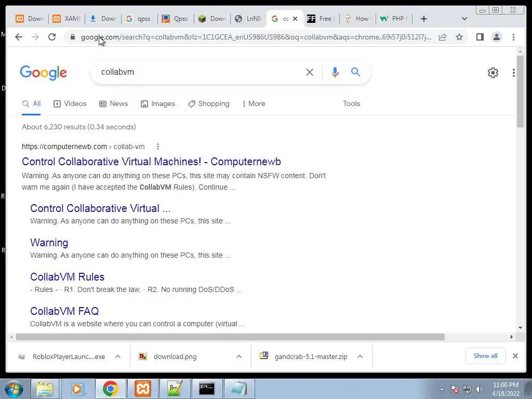Close the downloads bar
532x399 pixels.
(x=515, y=356)
